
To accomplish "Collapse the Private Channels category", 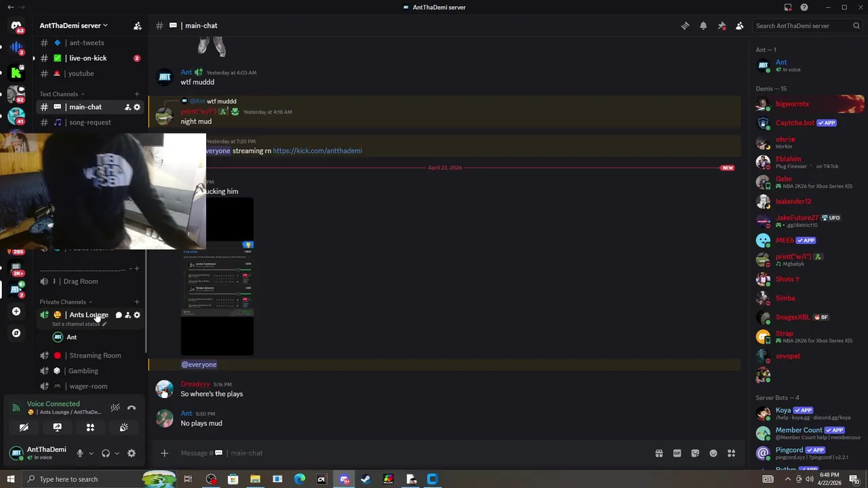I will point(65,302).
